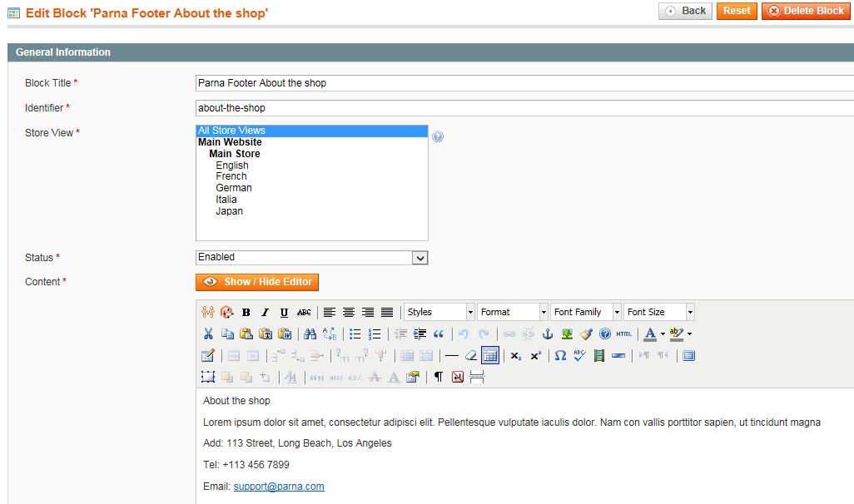
Task: Toggle fullscreen editor mode
Action: (688, 355)
